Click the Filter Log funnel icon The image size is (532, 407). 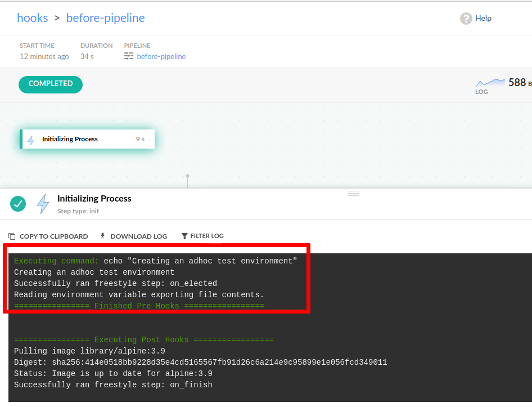pos(184,236)
